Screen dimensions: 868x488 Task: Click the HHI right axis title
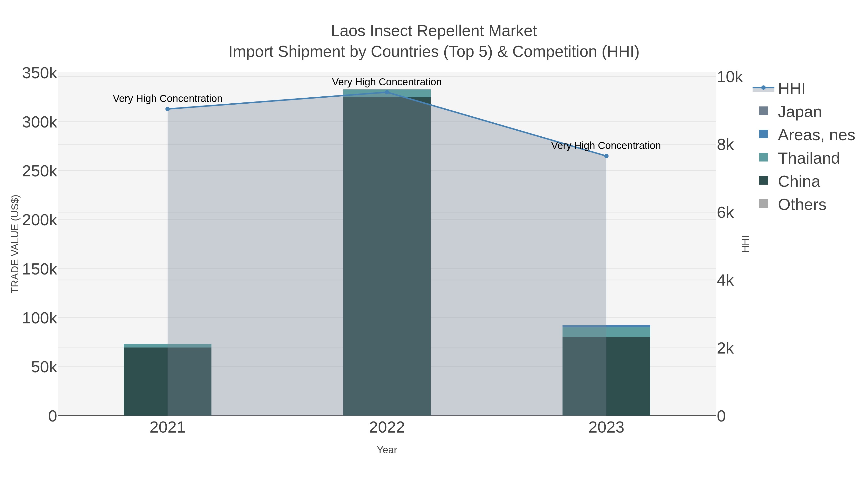point(745,244)
